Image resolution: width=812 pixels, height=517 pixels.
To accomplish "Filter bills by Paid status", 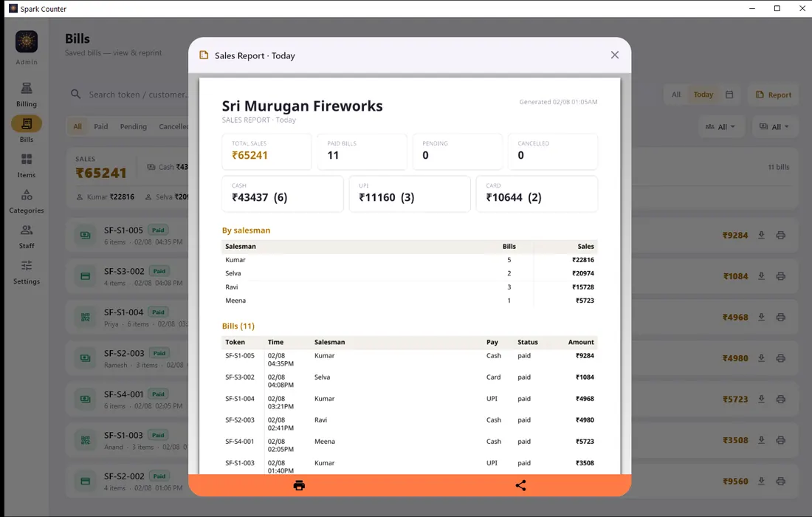I will (101, 126).
